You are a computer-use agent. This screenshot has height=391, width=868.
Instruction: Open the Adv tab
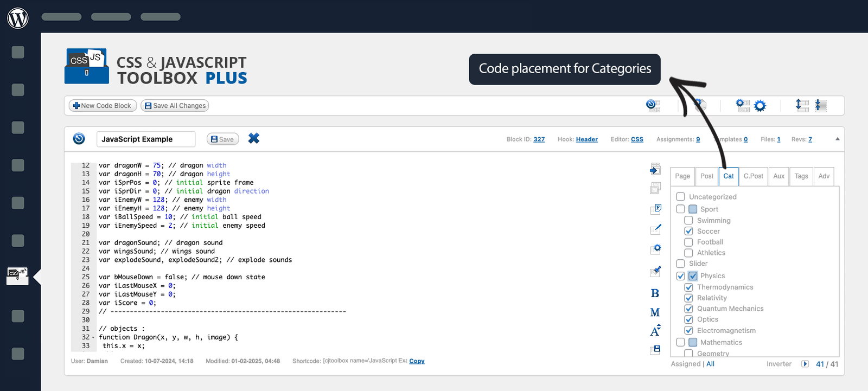tap(824, 176)
